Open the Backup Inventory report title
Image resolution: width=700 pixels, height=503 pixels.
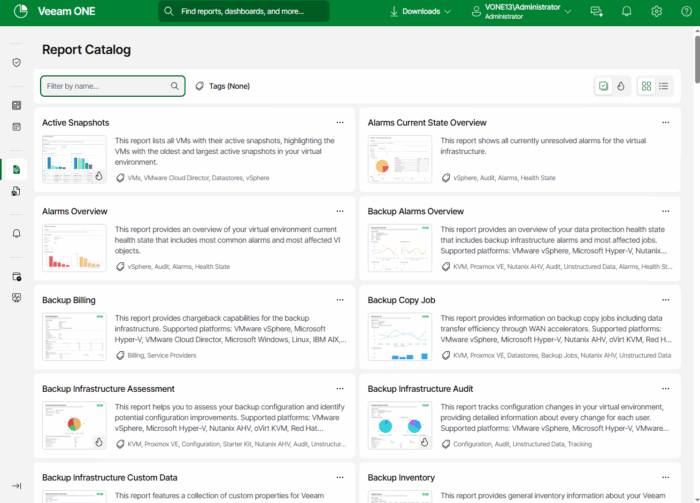(401, 478)
